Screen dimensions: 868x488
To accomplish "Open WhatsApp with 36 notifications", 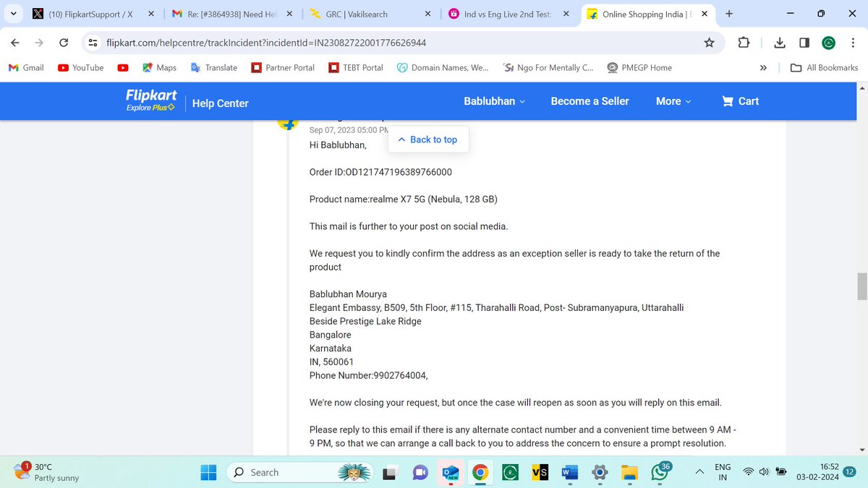I will (x=660, y=471).
